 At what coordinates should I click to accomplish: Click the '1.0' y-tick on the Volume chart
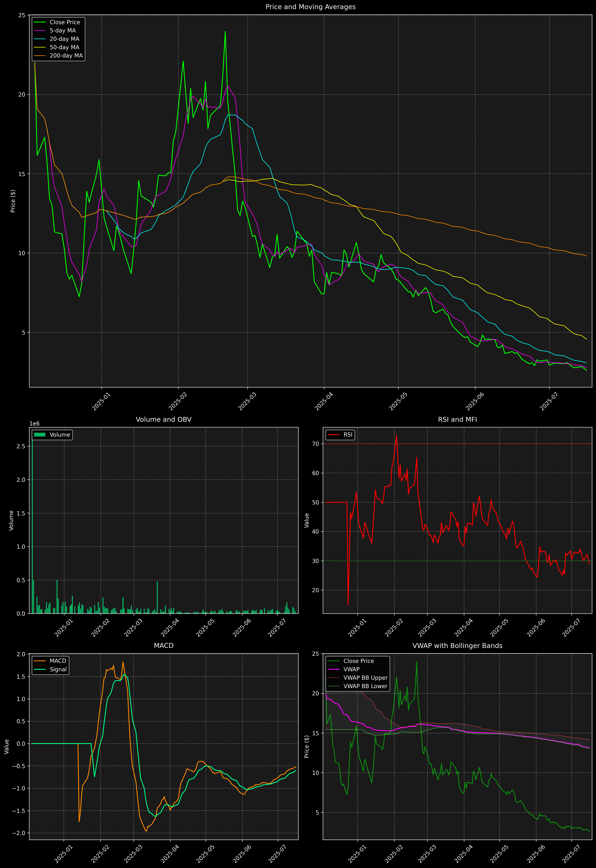(x=21, y=547)
